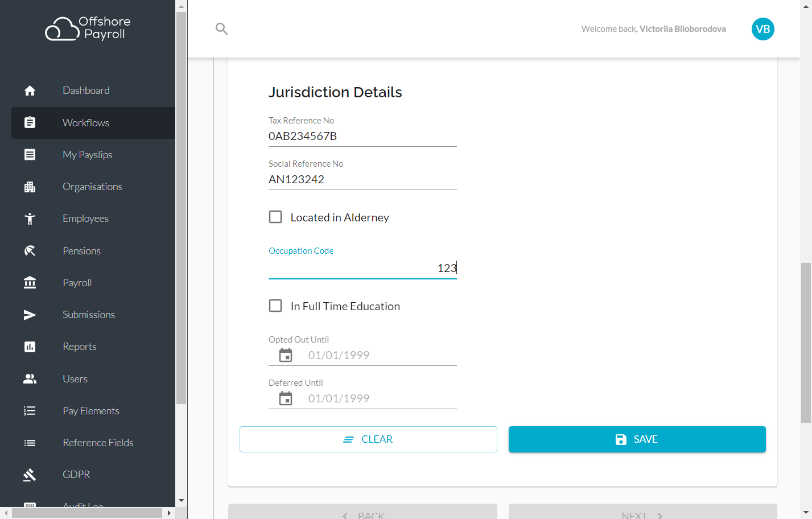The image size is (812, 519).
Task: Open calendar for Deferred Until
Action: (286, 398)
